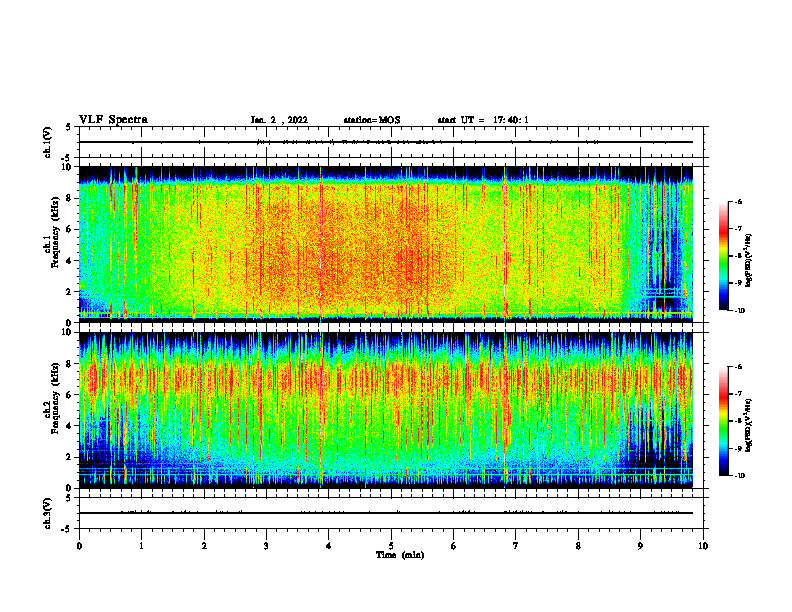792x612 pixels.
Task: Click the "6" kHz tick on ch.2 axis
Action: [x=70, y=395]
